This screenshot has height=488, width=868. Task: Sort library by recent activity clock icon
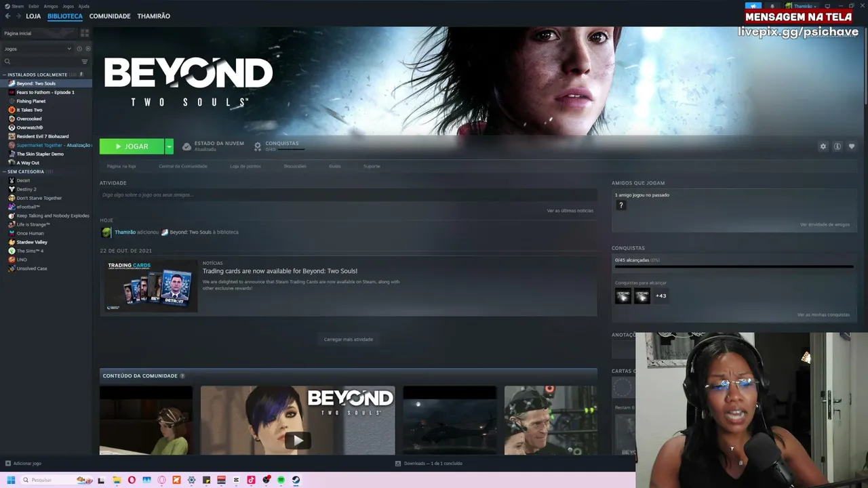79,49
